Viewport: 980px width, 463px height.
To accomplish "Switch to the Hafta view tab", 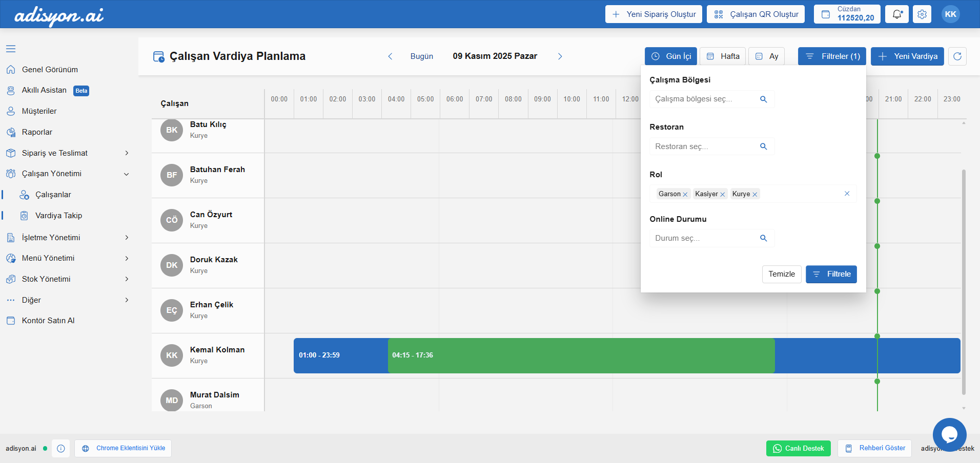I will (723, 56).
